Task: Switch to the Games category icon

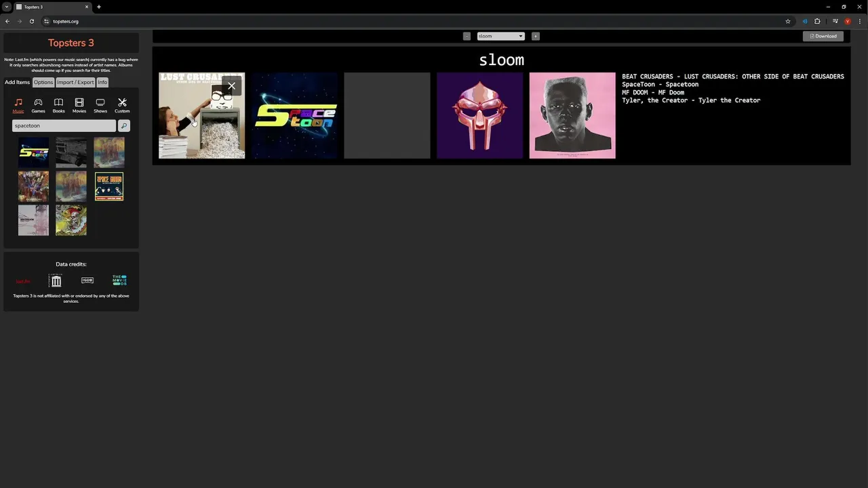Action: click(x=39, y=105)
